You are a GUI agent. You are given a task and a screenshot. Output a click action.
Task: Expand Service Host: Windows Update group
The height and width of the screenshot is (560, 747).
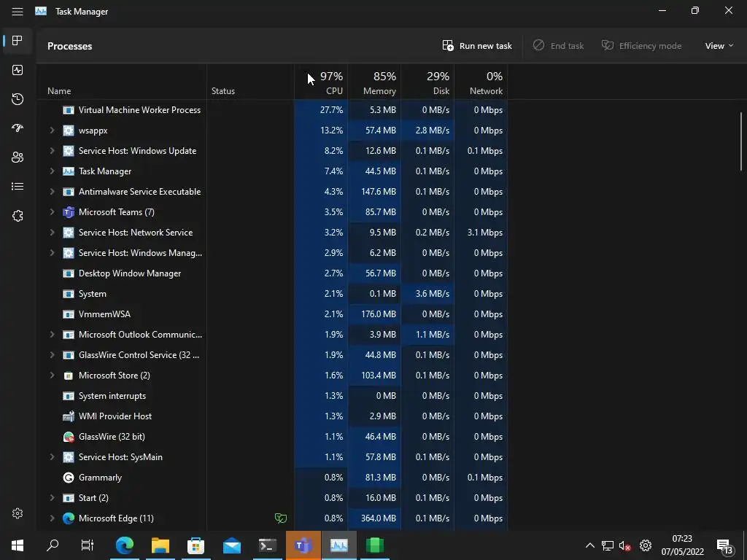(52, 151)
